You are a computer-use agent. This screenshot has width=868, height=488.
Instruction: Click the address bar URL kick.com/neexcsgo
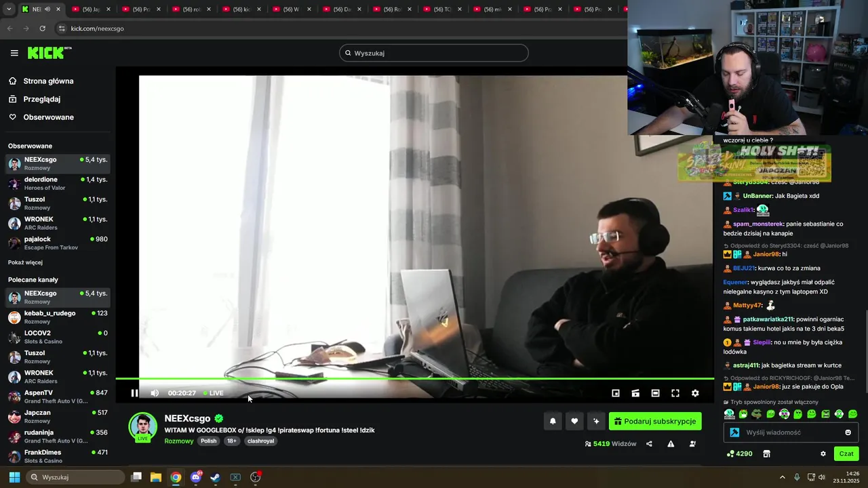pyautogui.click(x=97, y=28)
